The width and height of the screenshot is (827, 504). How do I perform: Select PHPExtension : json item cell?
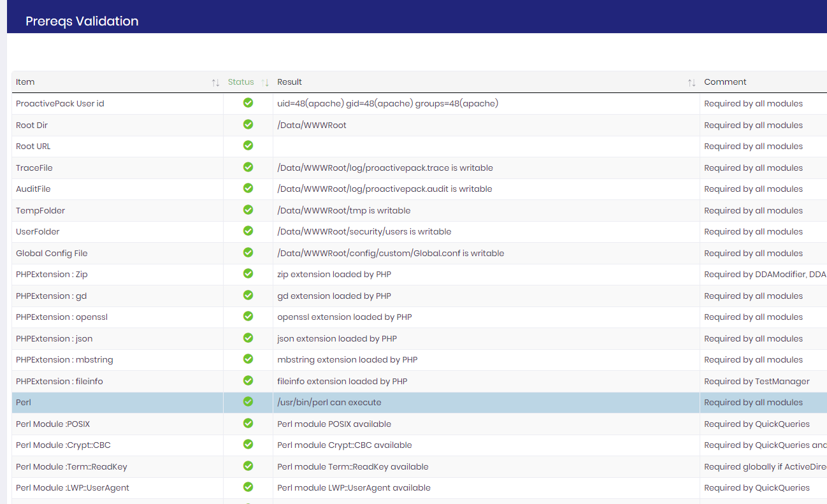coord(117,338)
